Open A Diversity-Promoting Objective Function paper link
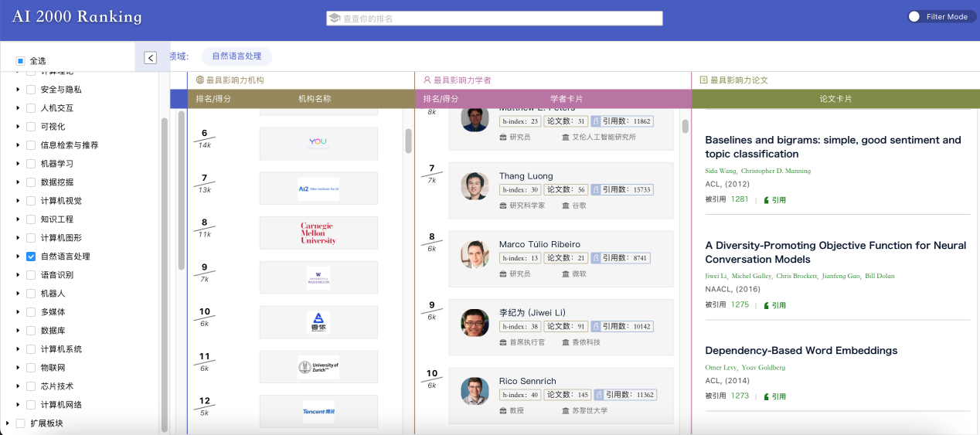 pos(835,252)
